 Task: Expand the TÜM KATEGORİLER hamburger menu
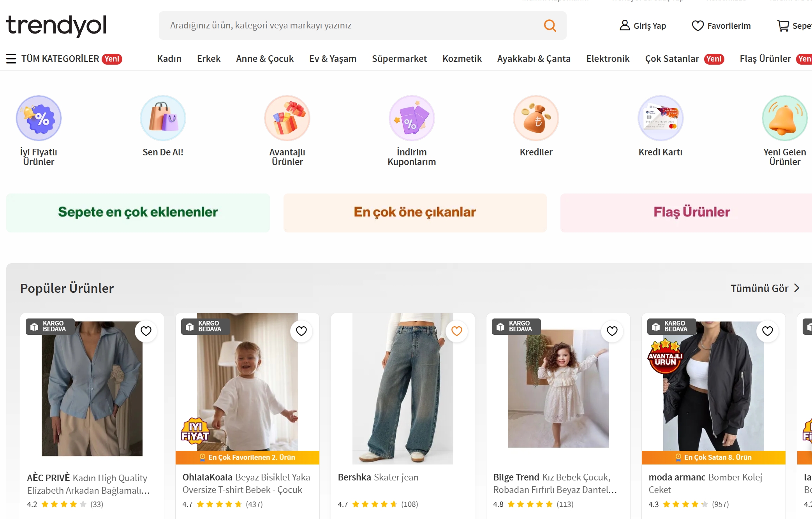[x=11, y=59]
